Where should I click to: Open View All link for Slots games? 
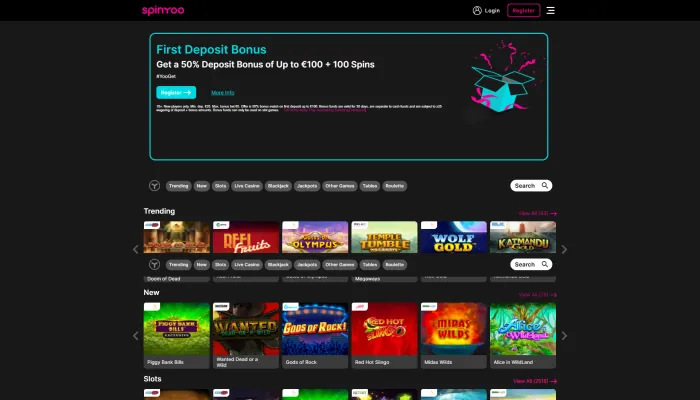(x=535, y=381)
